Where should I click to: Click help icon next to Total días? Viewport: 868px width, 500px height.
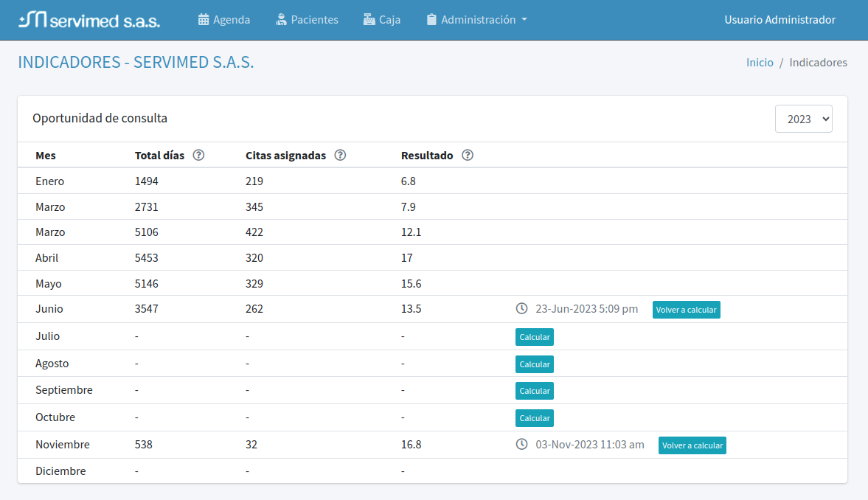198,156
